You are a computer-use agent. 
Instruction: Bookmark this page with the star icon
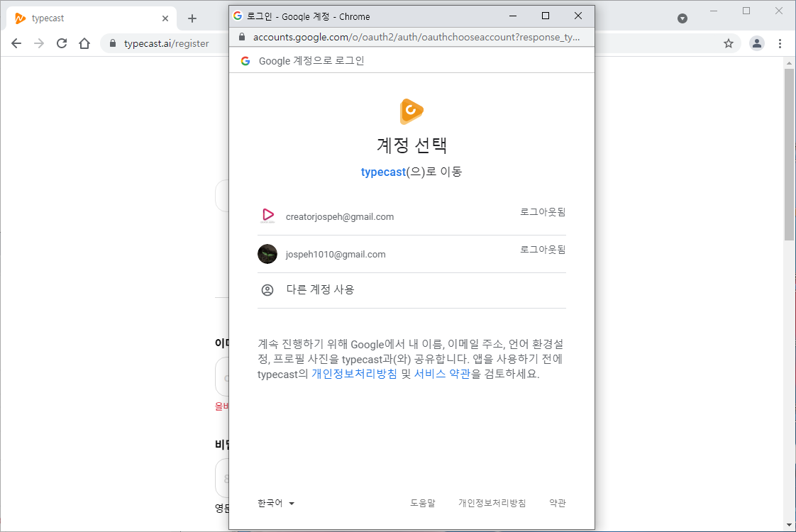pos(729,43)
